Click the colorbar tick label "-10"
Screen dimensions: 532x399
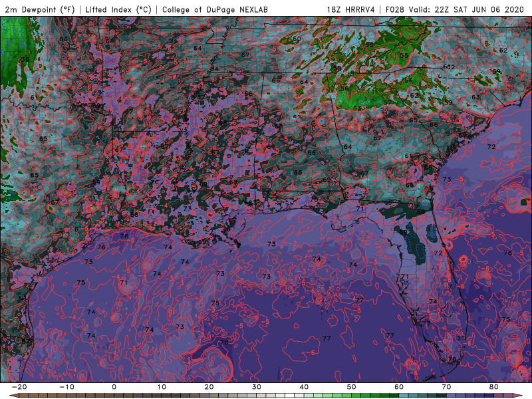pos(66,387)
